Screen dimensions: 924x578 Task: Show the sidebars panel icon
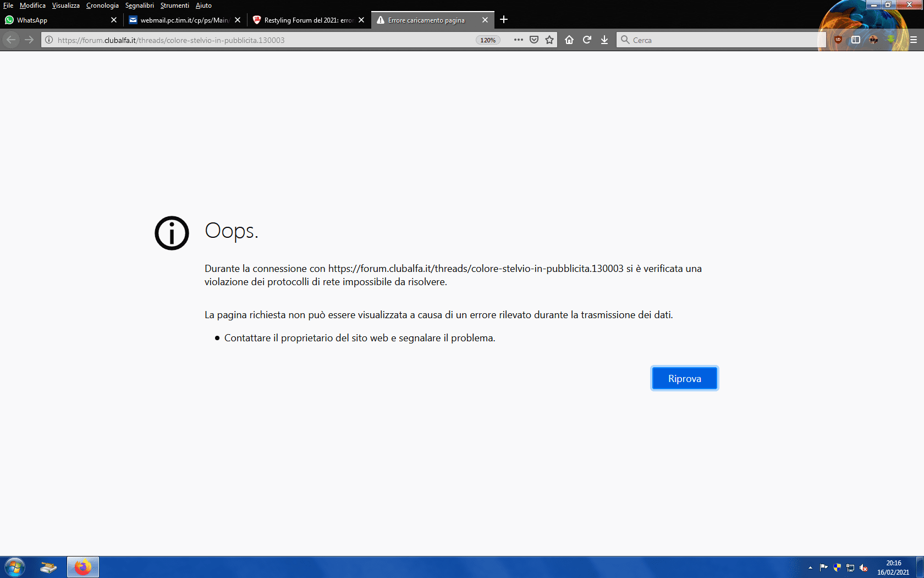(x=856, y=40)
